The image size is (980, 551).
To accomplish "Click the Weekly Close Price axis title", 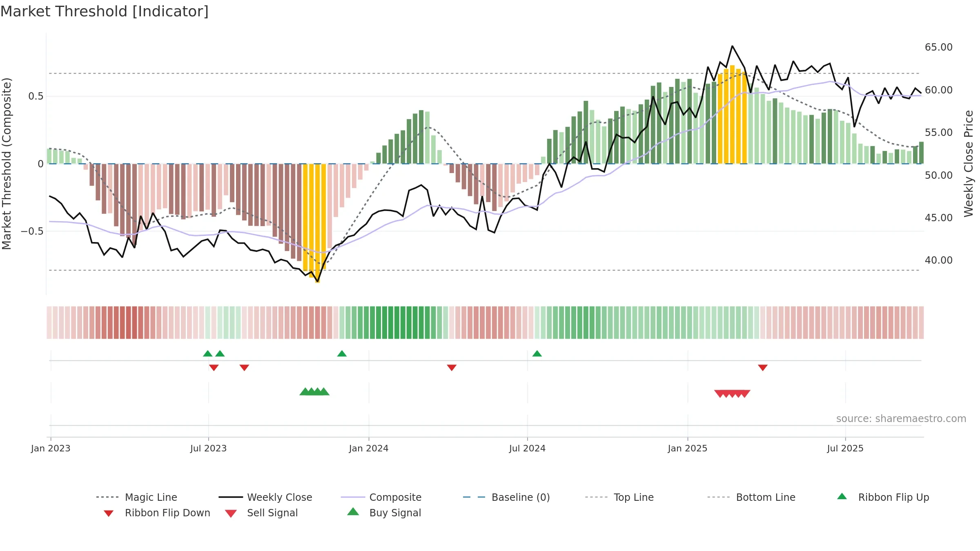I will (x=969, y=163).
